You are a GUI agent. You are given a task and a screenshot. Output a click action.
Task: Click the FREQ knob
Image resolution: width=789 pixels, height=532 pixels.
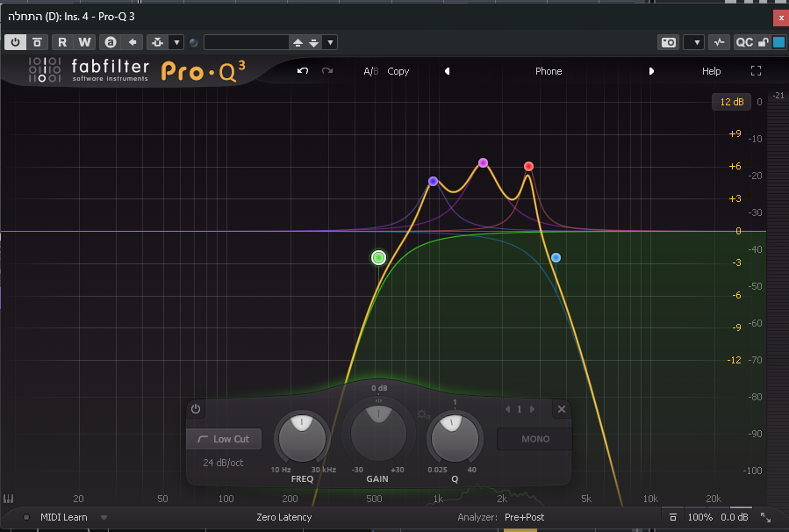click(302, 438)
